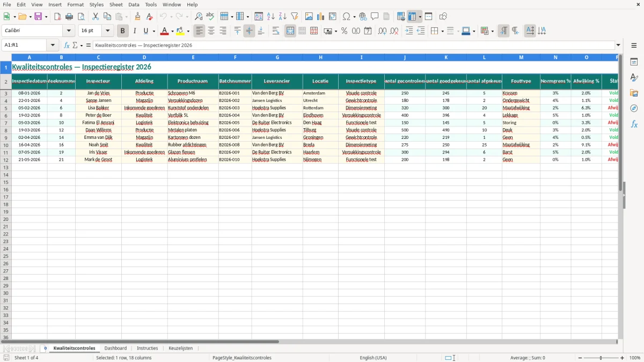Open the Function Wizard
Image resolution: width=644 pixels, height=362 pixels.
tap(67, 45)
